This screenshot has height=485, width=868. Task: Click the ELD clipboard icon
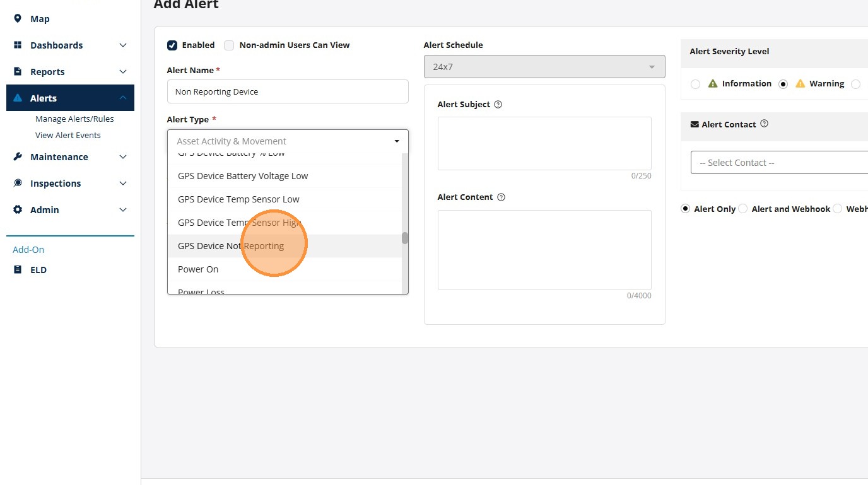(x=18, y=270)
